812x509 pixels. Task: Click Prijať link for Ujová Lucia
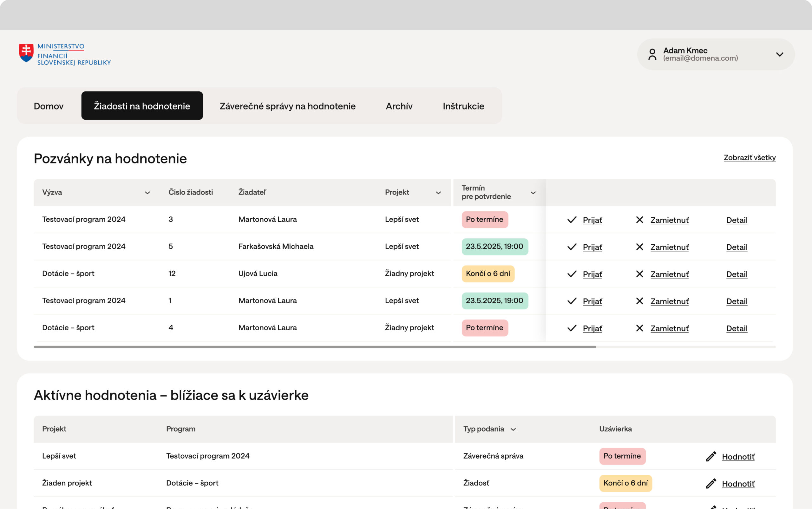(592, 274)
